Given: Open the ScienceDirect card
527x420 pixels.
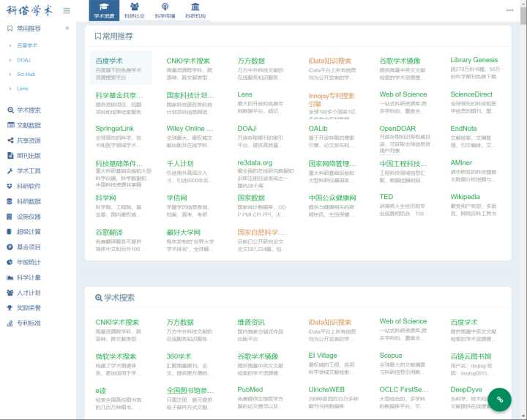Looking at the screenshot, I should click(476, 102).
